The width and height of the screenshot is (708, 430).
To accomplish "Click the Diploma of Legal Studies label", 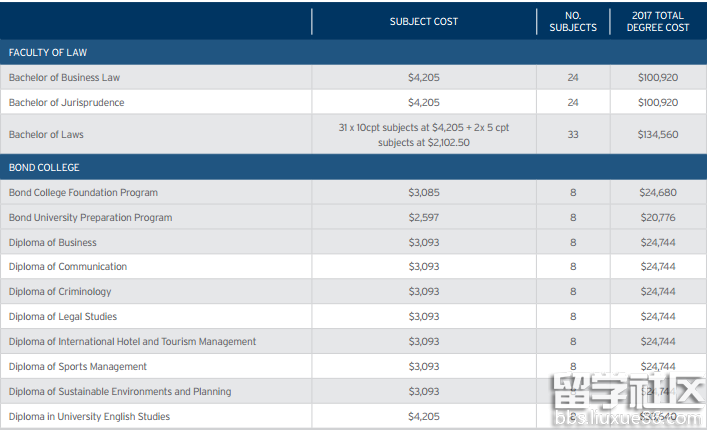I will click(x=63, y=317).
